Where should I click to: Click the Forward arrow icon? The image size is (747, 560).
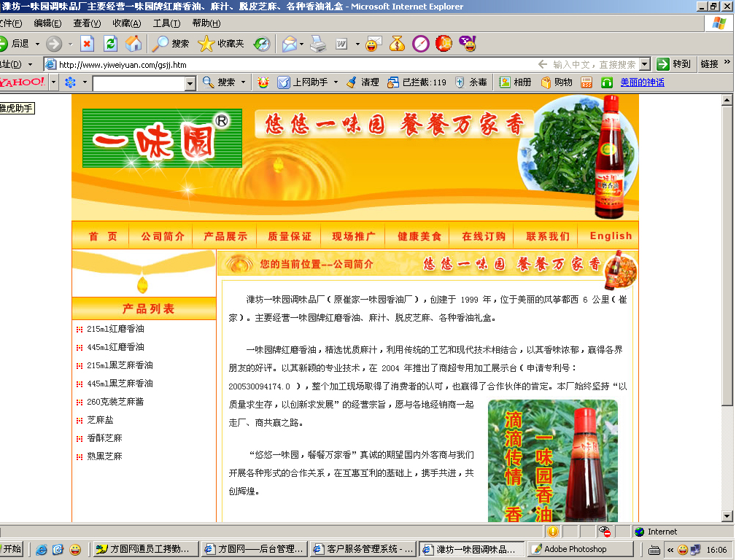54,44
